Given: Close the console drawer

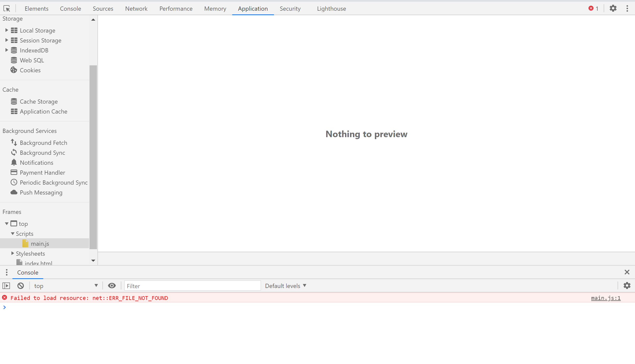Looking at the screenshot, I should 627,272.
